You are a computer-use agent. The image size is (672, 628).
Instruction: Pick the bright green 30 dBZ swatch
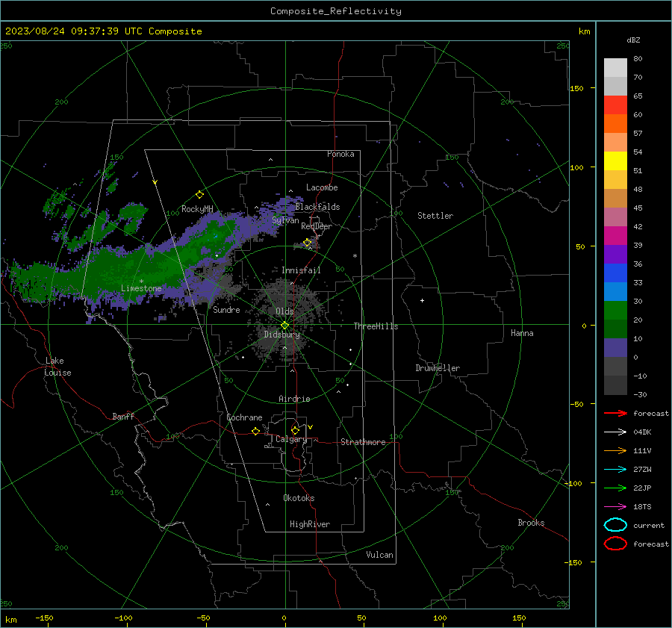(x=615, y=311)
